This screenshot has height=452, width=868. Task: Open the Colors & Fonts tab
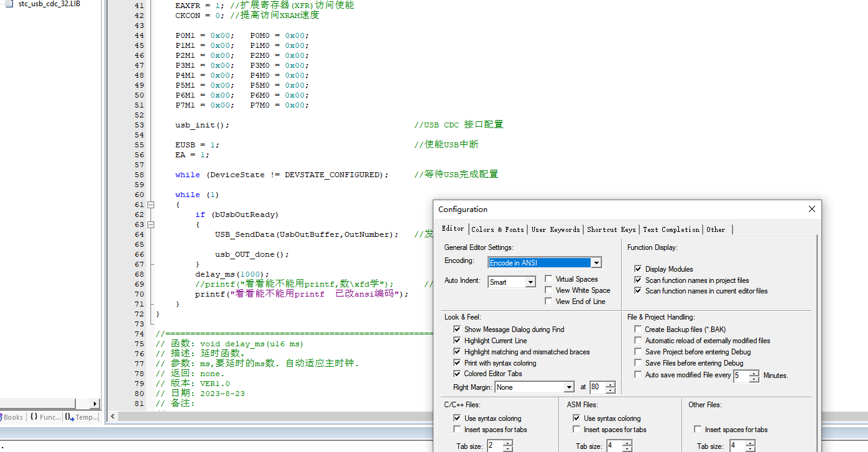(497, 229)
